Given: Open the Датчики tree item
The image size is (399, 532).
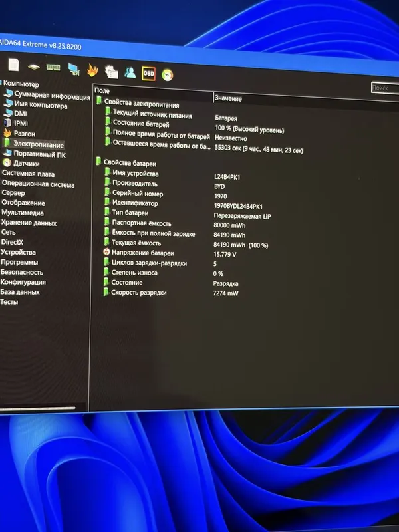Looking at the screenshot, I should click(x=27, y=164).
